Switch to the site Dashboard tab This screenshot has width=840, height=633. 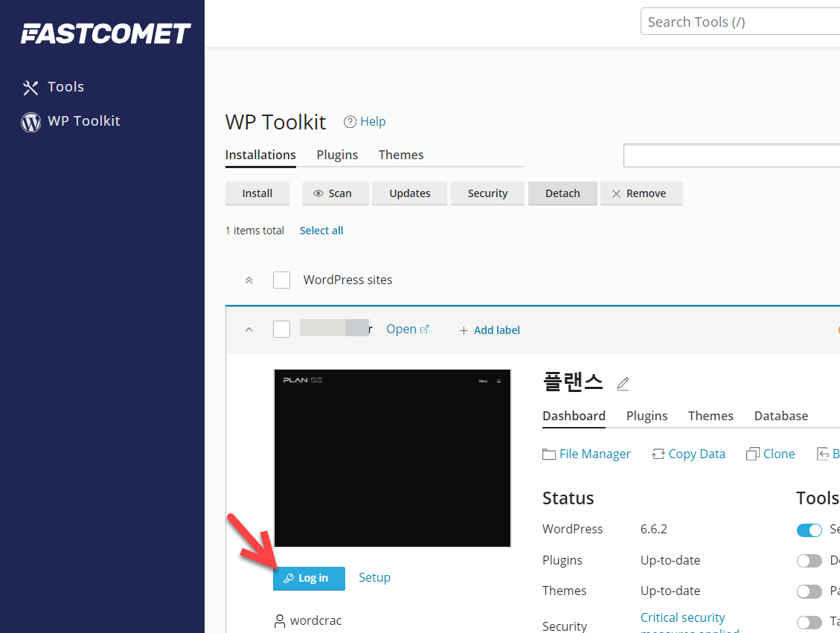574,416
